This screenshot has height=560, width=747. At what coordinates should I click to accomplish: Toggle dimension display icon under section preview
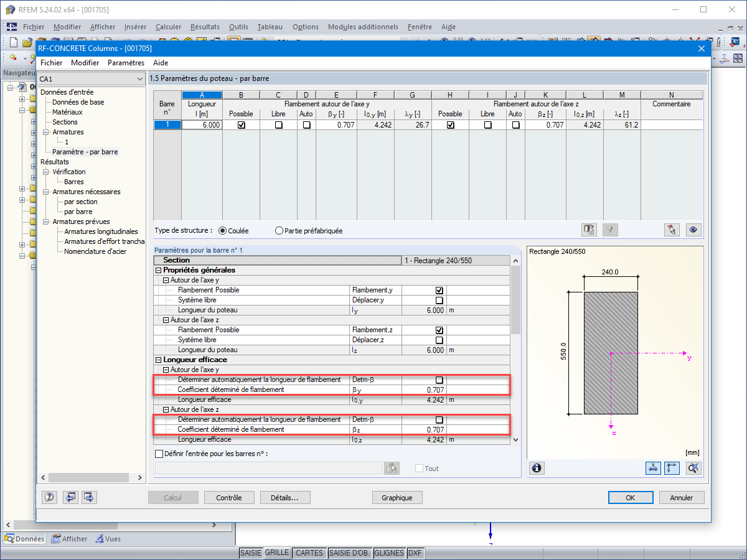[653, 468]
